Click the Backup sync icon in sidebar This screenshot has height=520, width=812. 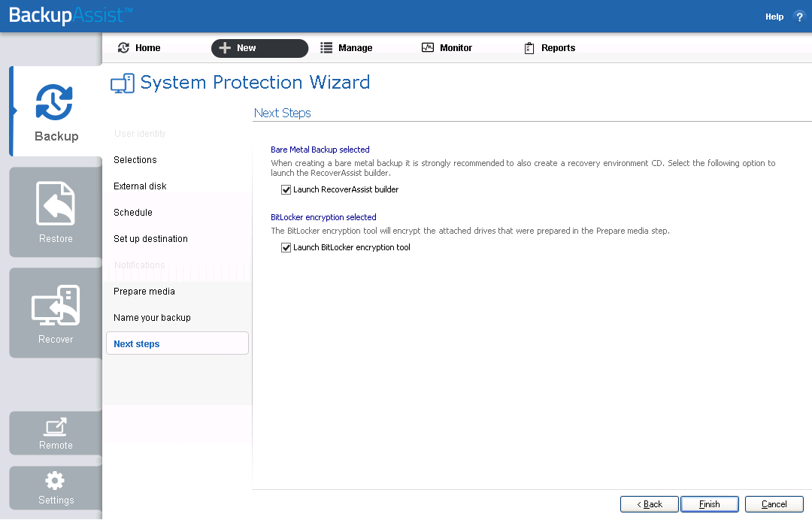[54, 102]
